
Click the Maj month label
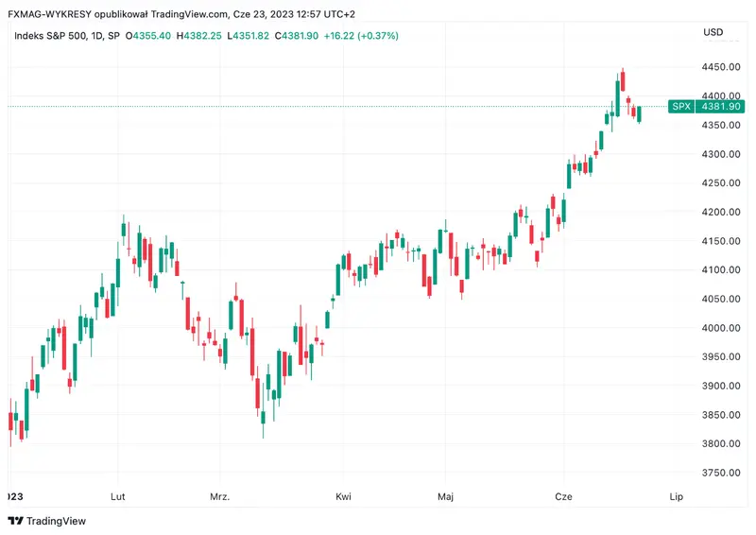(445, 495)
